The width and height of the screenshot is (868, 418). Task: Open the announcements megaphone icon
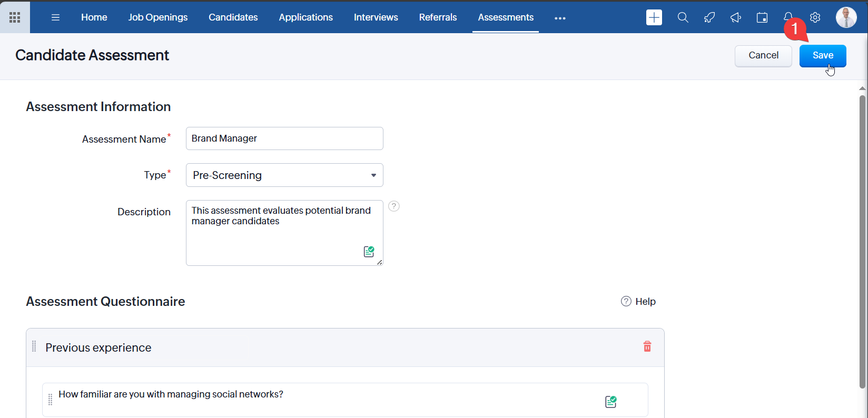coord(736,17)
